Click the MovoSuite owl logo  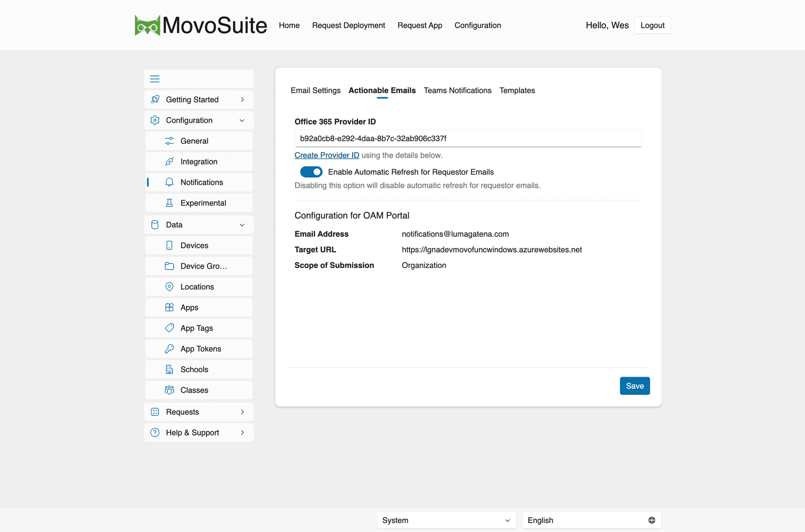coord(147,25)
